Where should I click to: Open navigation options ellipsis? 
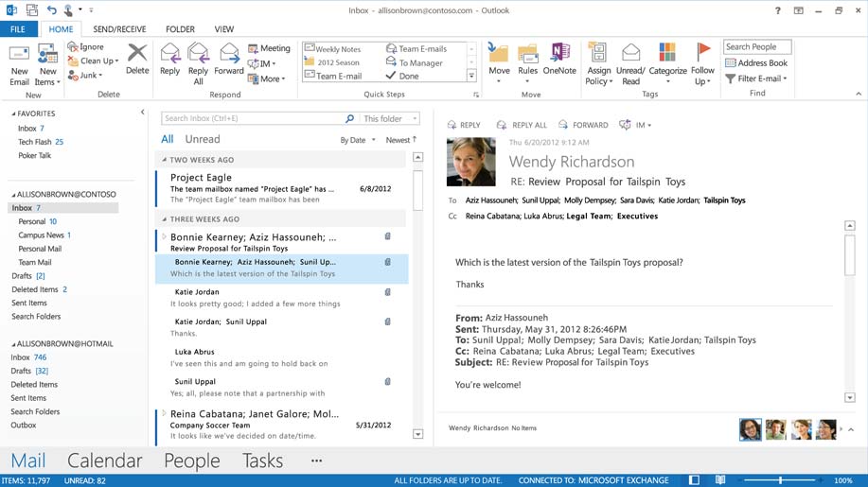(317, 461)
